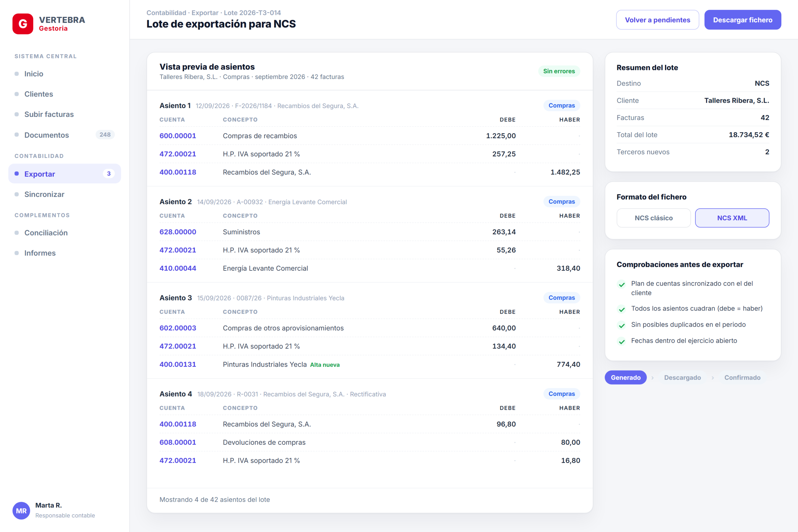Click the Descargado status step

coord(682,377)
